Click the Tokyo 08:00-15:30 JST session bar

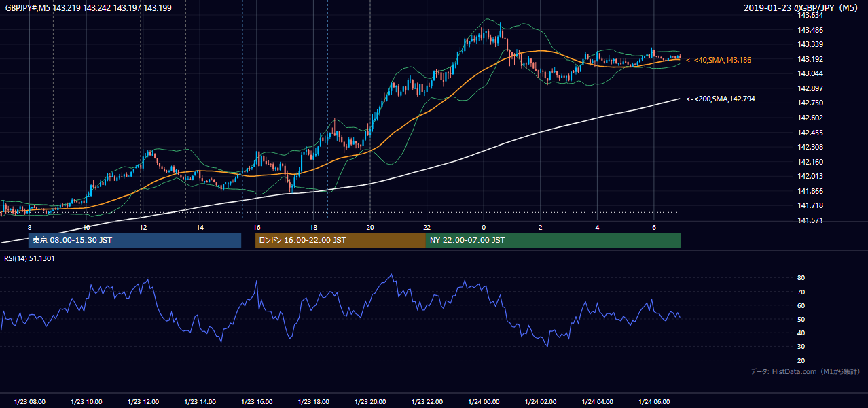pos(134,240)
